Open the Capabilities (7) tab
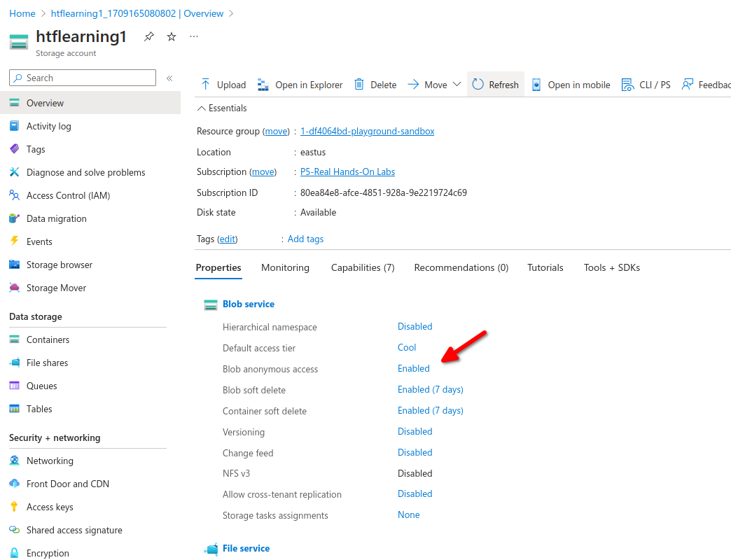731x560 pixels. pos(363,267)
